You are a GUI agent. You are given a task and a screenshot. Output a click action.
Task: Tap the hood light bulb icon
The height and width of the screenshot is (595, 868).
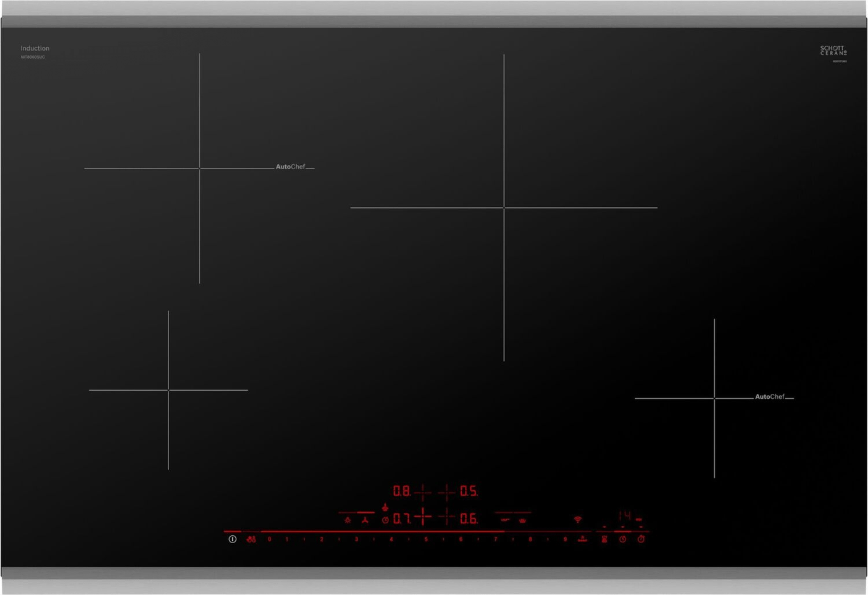point(348,520)
